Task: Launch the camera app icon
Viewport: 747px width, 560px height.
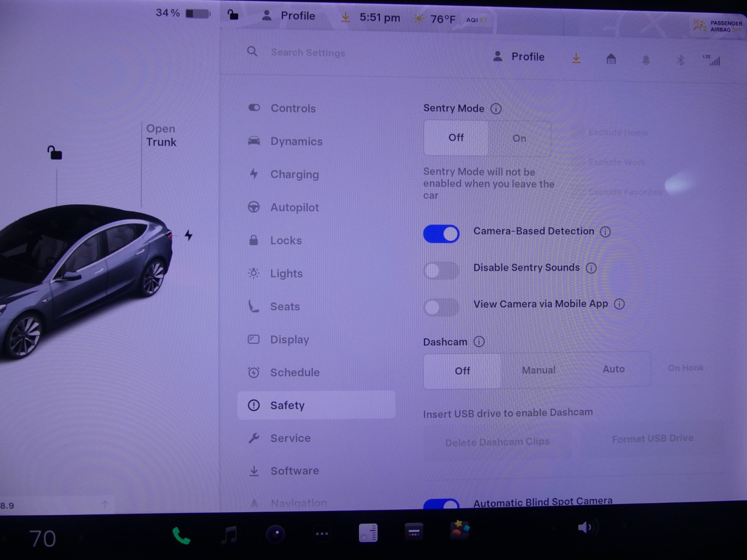Action: (275, 534)
